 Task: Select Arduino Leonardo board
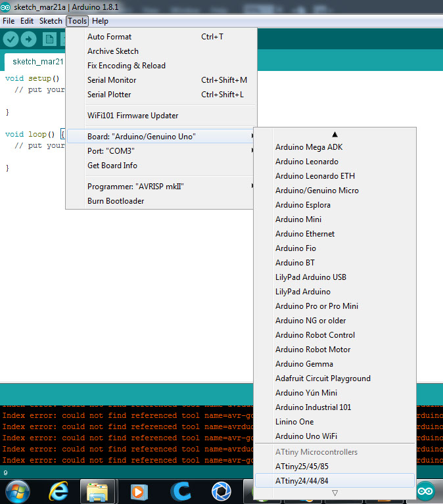click(335, 162)
